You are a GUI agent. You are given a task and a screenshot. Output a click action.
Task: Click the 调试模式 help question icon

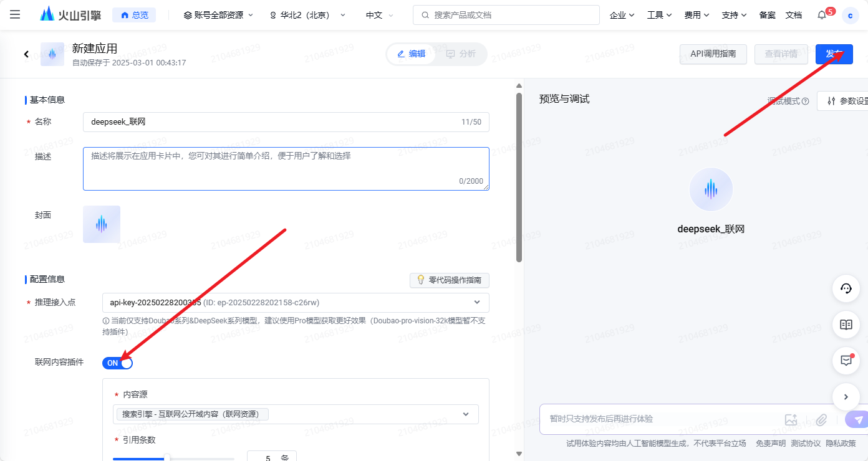(x=806, y=101)
